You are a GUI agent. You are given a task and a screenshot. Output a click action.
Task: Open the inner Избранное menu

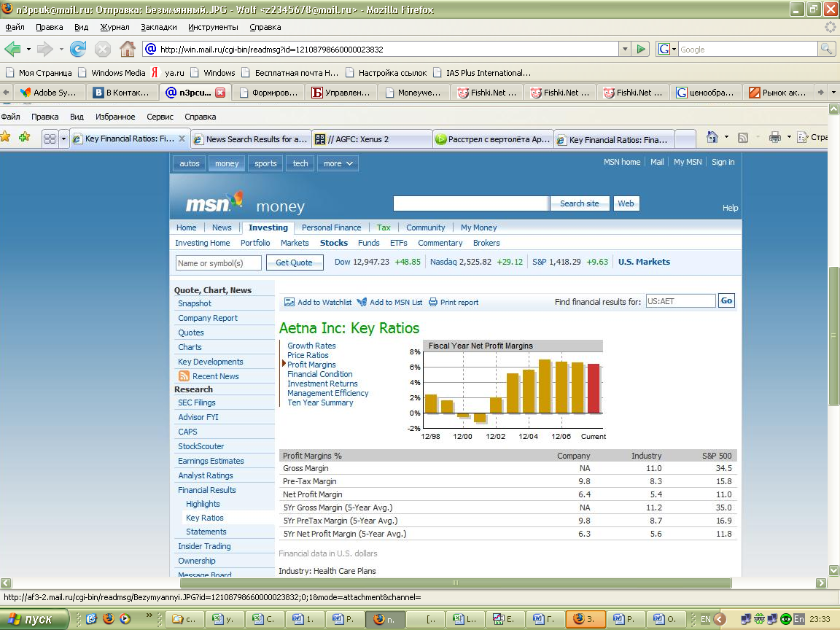pos(115,117)
